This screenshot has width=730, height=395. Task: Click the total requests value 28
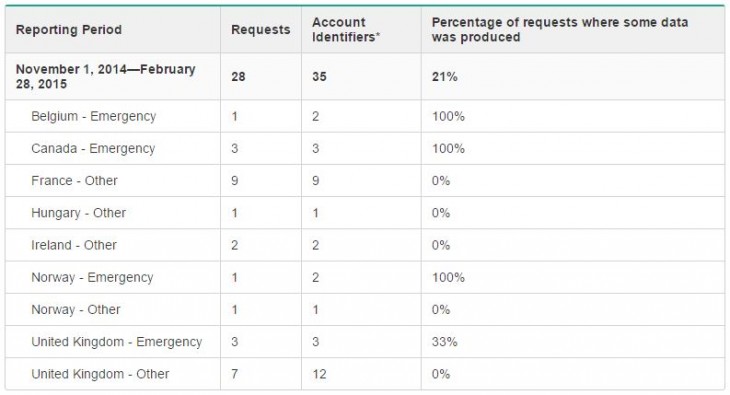point(238,76)
